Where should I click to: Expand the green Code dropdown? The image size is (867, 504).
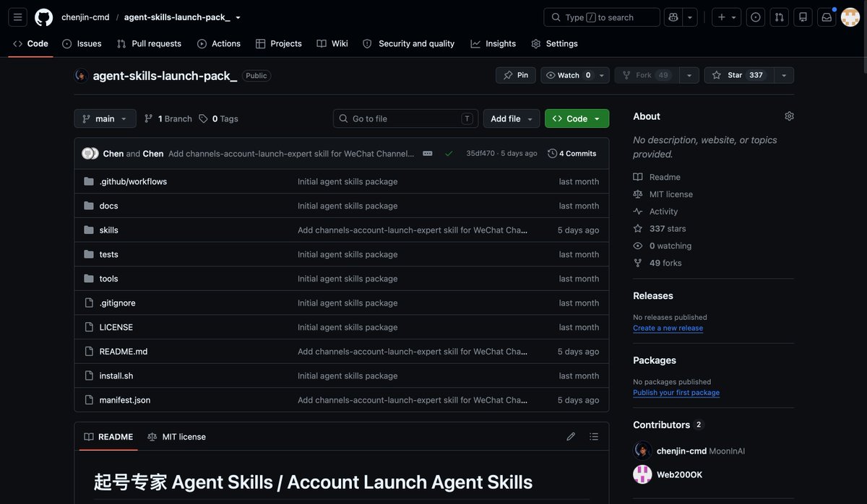[577, 118]
